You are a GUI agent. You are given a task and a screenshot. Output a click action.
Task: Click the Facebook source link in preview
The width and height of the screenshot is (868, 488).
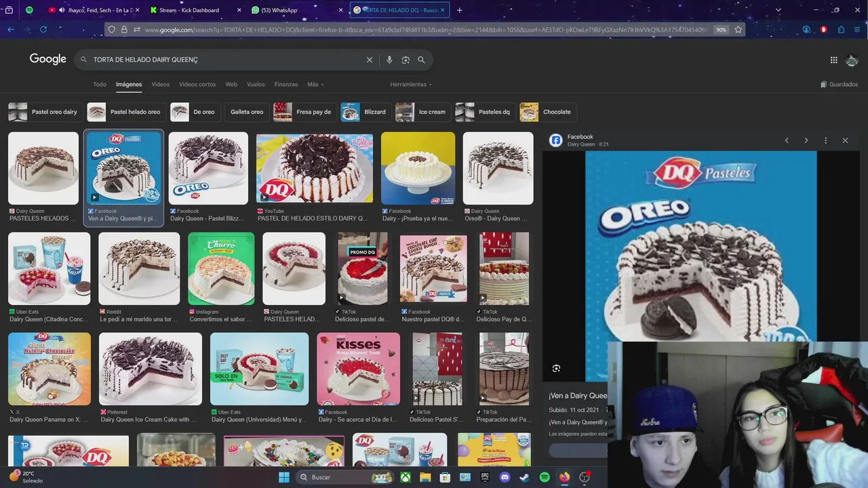tap(580, 137)
